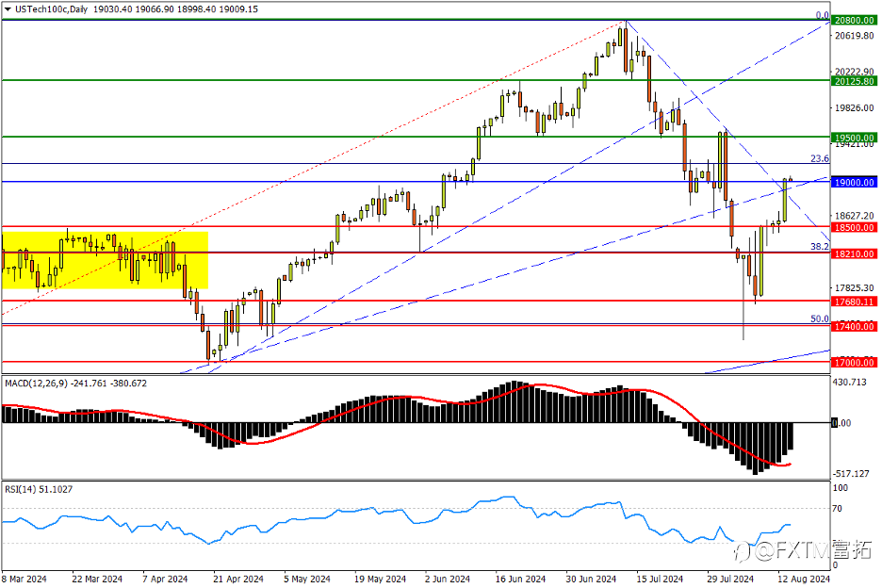This screenshot has width=882, height=588.
Task: Click the 17825.30 axis price
Action: (x=855, y=287)
